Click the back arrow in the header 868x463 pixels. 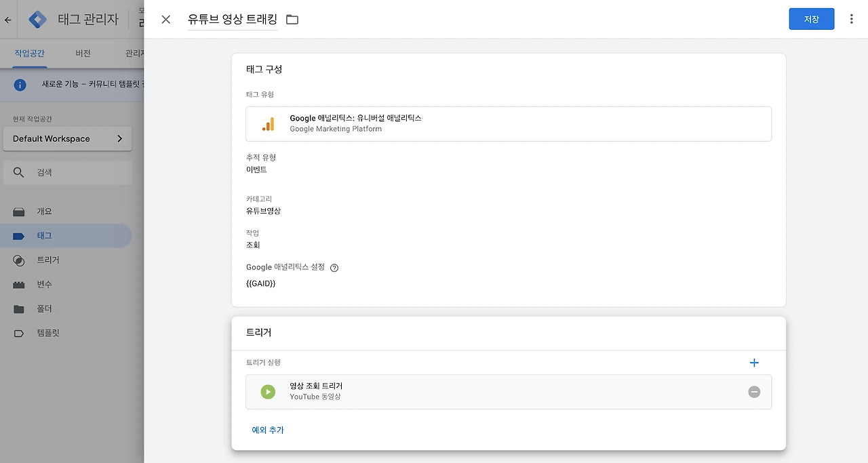(x=8, y=20)
